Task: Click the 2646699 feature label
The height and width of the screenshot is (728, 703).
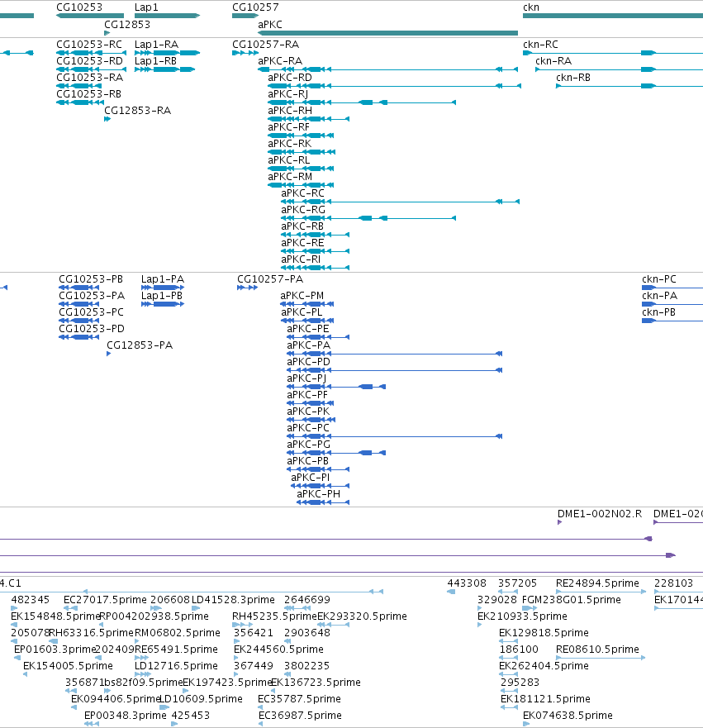Action: (307, 600)
